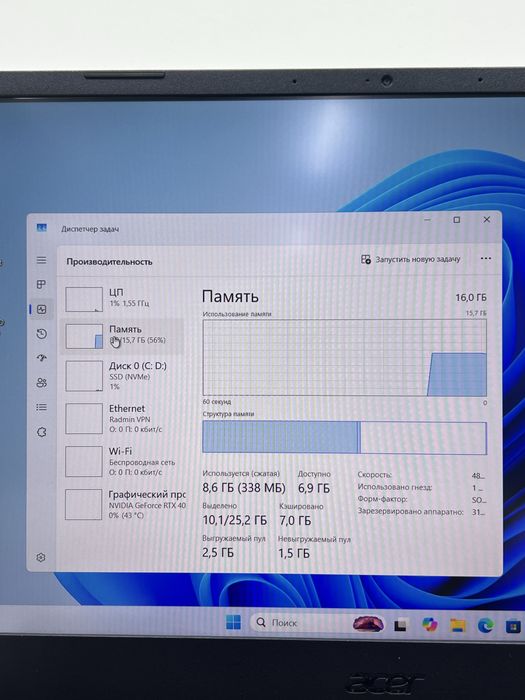Open the App history icon in sidebar
525x700 pixels.
42,333
